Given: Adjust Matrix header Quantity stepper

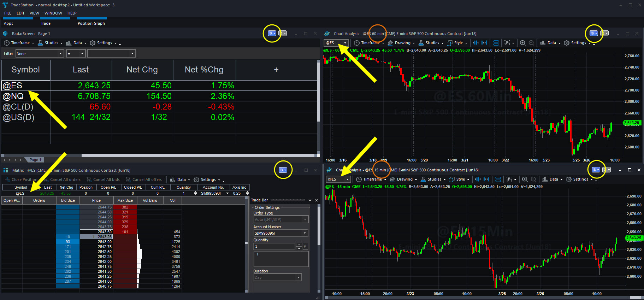Looking at the screenshot, I should coord(195,193).
